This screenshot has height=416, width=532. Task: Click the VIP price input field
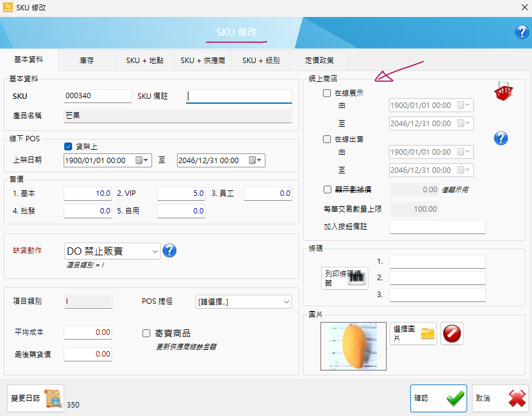pyautogui.click(x=181, y=193)
